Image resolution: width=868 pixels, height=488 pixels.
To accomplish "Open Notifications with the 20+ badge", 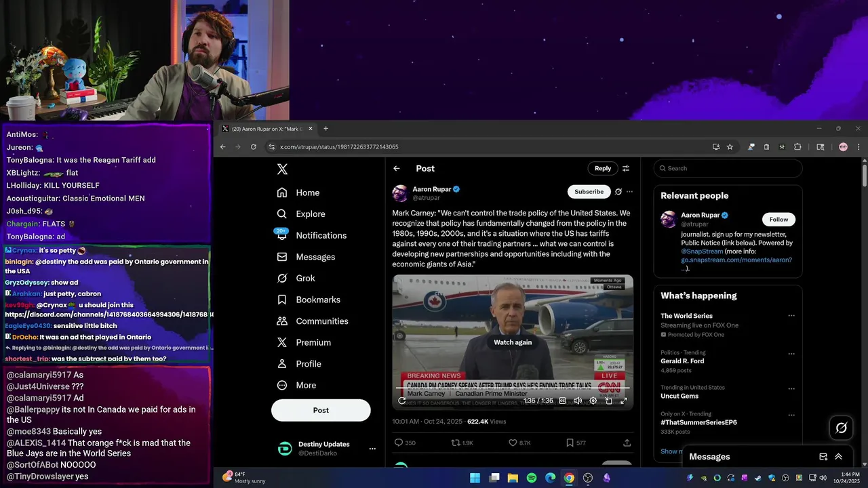I will tap(312, 235).
